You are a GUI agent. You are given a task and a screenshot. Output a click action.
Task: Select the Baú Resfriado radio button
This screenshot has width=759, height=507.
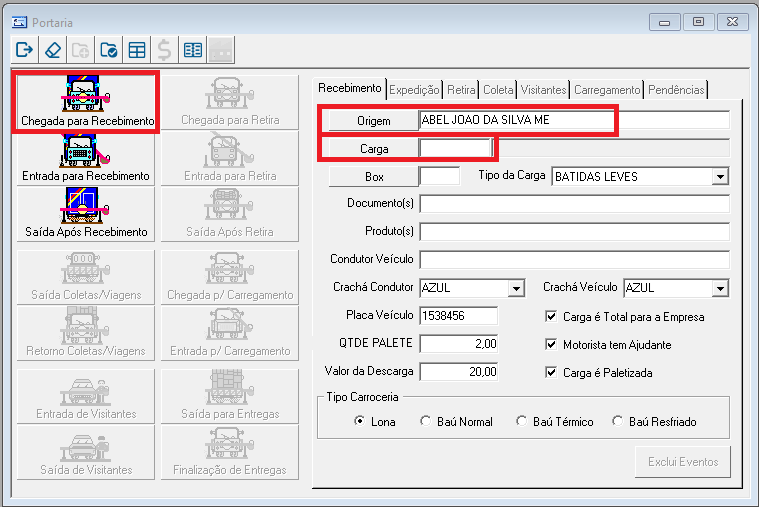click(x=617, y=421)
